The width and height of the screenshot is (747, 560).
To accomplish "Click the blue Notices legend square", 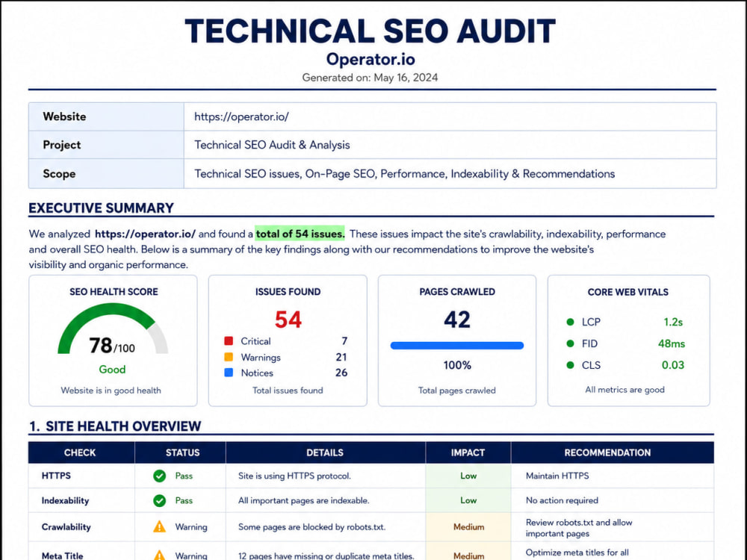I will [229, 373].
